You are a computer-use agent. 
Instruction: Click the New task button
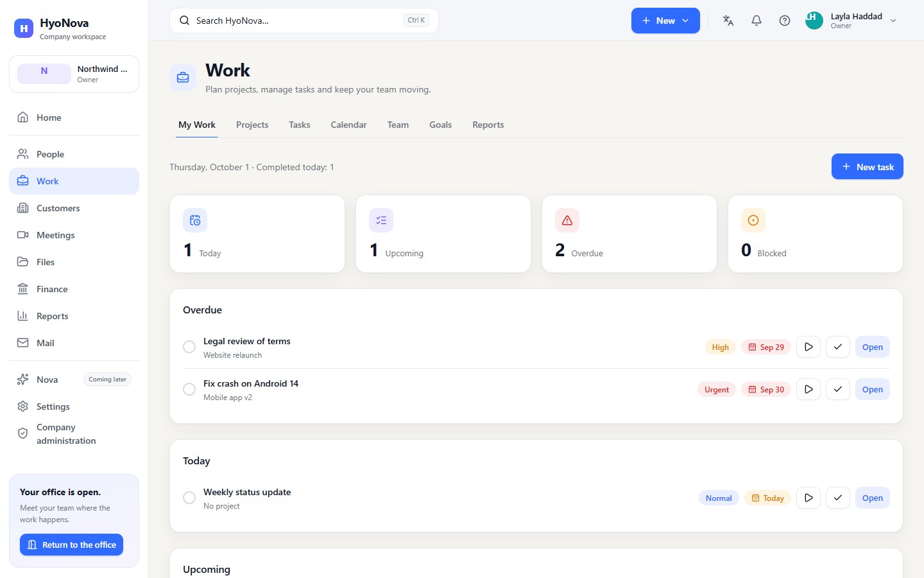pos(868,166)
